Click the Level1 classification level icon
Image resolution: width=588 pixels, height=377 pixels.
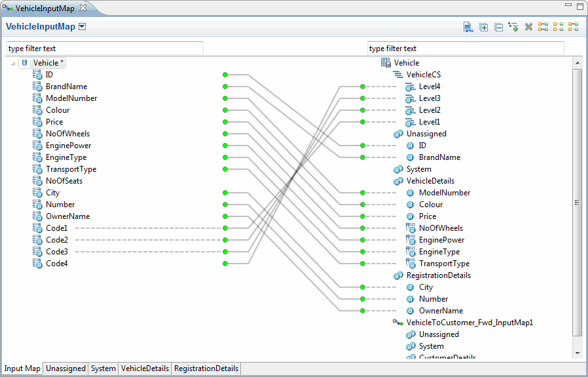click(411, 122)
